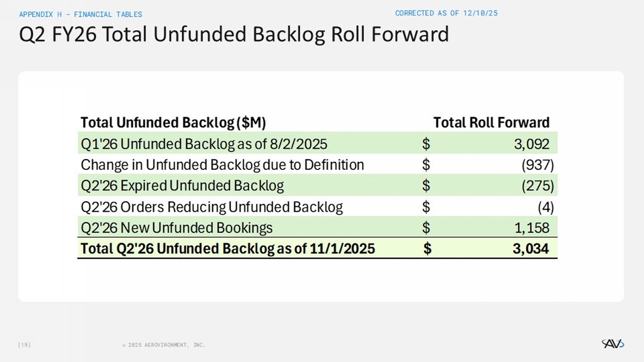The image size is (644, 362).
Task: Click the slide page number [19]
Action: (24, 345)
